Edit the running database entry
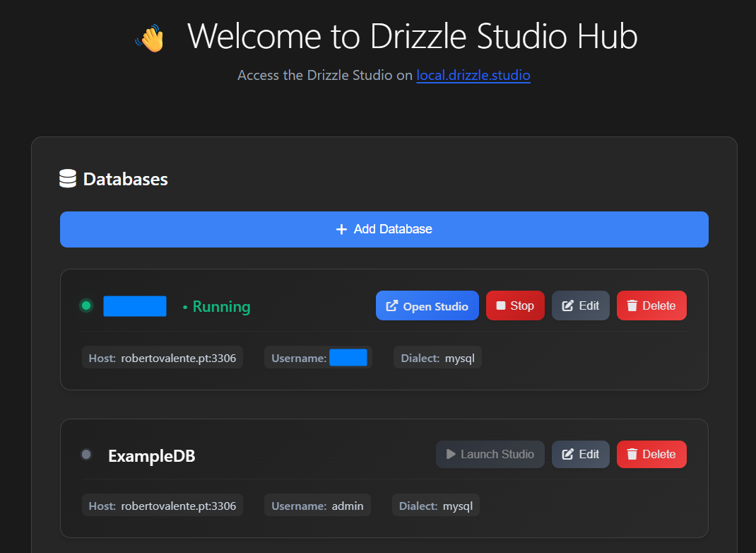 pos(581,305)
